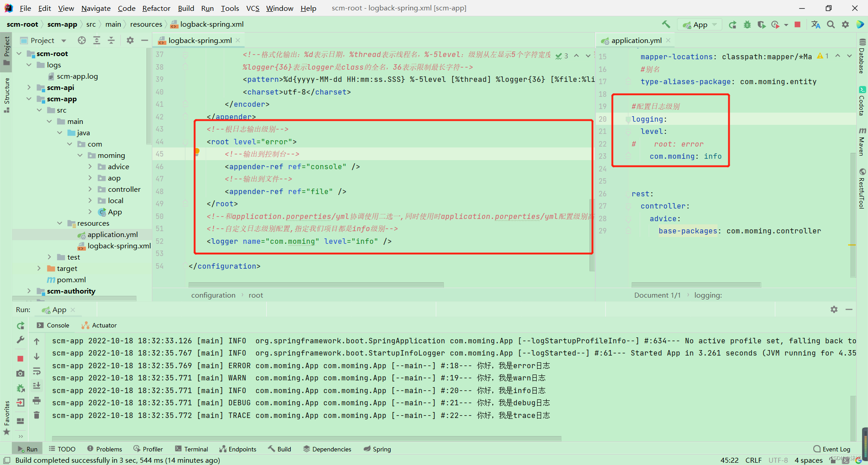Open IDE Settings via gear icon
This screenshot has height=465, width=868.
point(845,25)
